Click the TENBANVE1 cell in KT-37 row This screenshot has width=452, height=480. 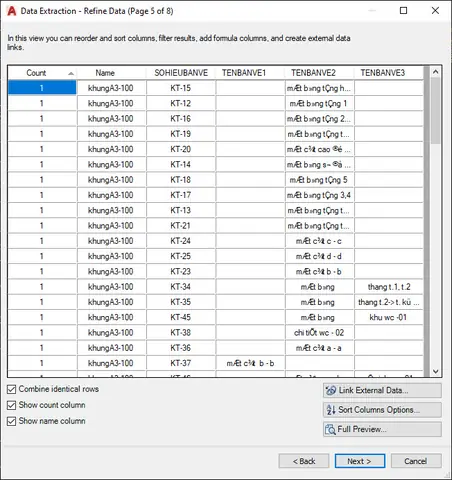coord(250,363)
